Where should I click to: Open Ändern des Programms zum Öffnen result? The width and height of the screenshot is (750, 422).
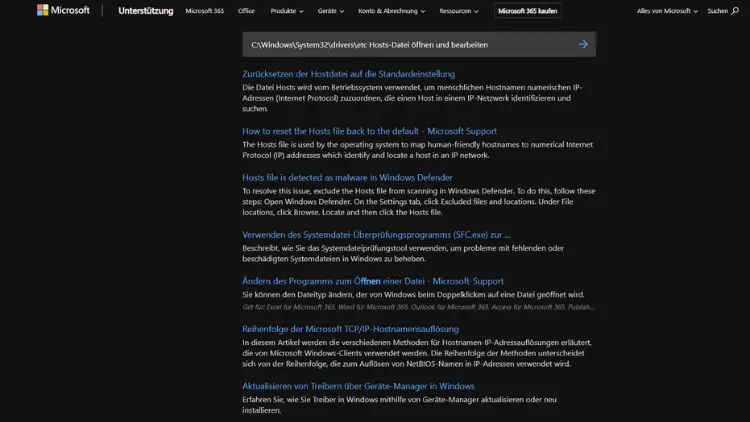[x=373, y=281]
